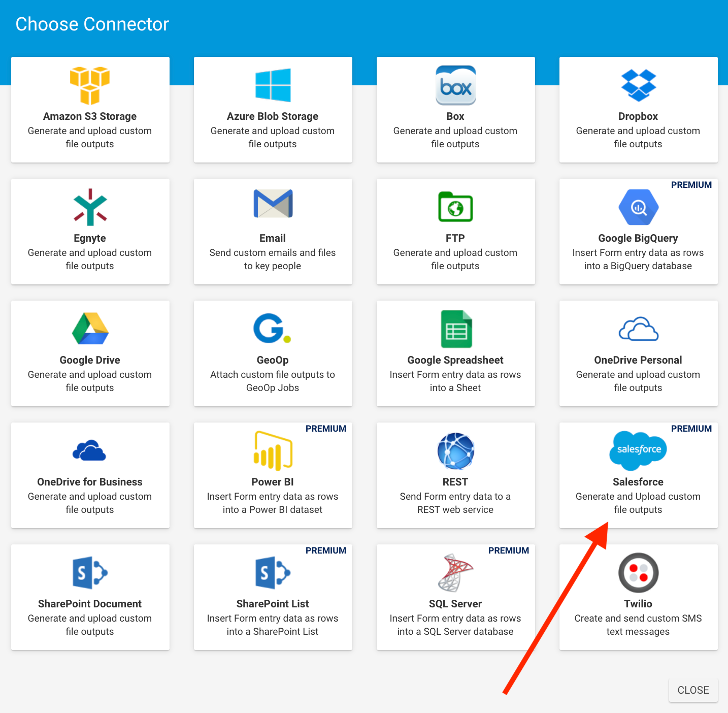Click 'into a BigQuery database' text
This screenshot has height=713, width=728.
click(x=638, y=266)
